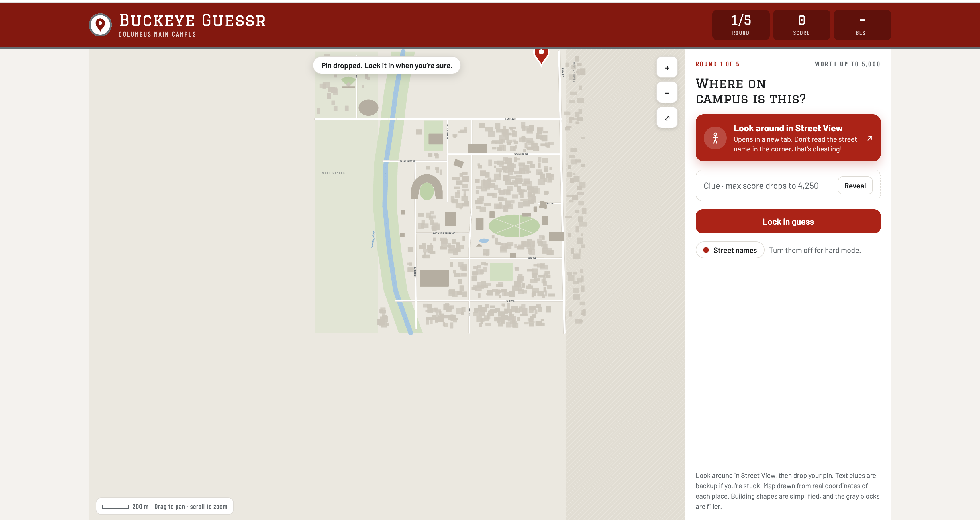980x520 pixels.
Task: Click the Score box in header
Action: tap(801, 25)
